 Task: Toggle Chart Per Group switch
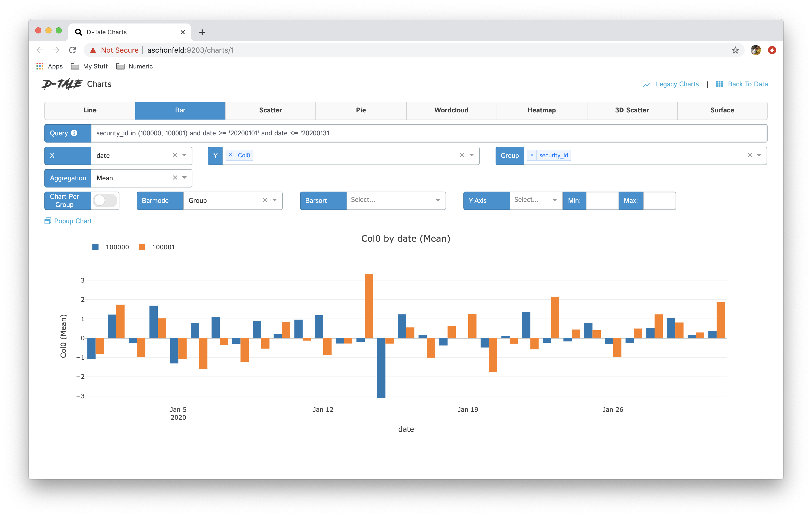click(x=105, y=201)
